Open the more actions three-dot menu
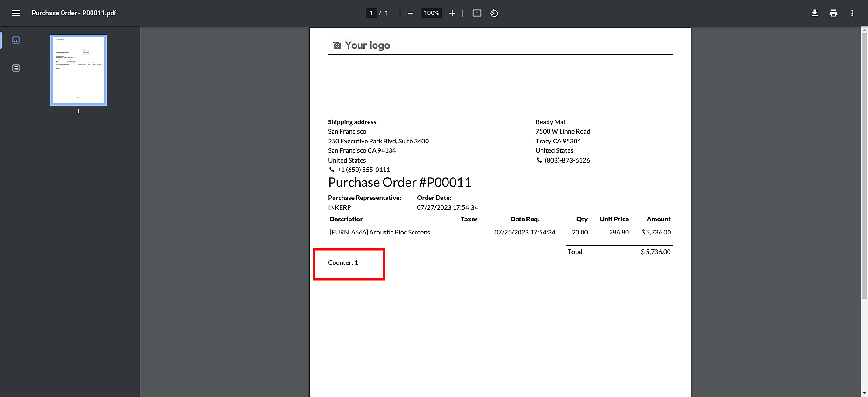868x397 pixels. click(852, 13)
